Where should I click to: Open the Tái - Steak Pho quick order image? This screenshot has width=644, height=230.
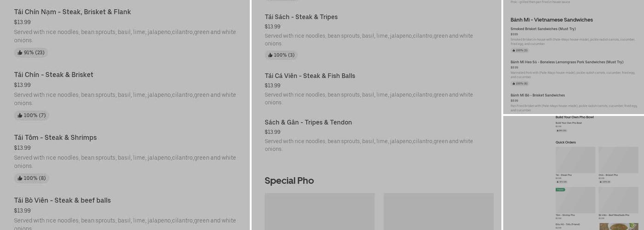[x=575, y=160]
